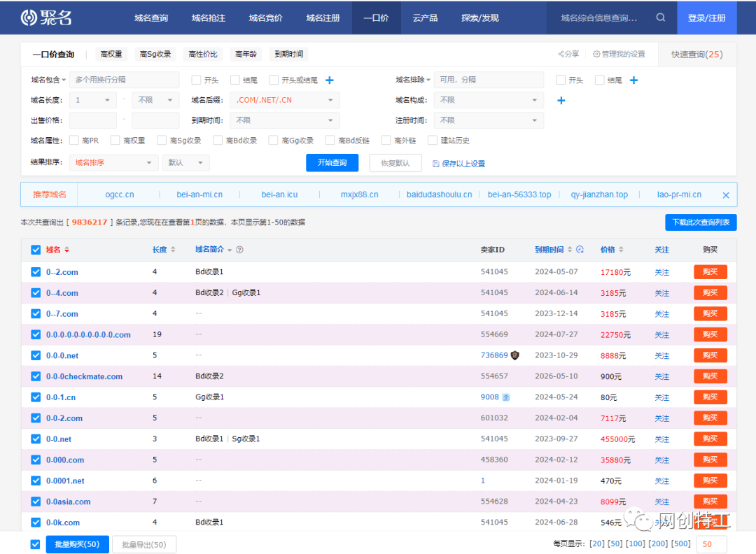756x554 pixels.
Task: Open the 域名后缀 dropdown
Action: click(x=284, y=100)
